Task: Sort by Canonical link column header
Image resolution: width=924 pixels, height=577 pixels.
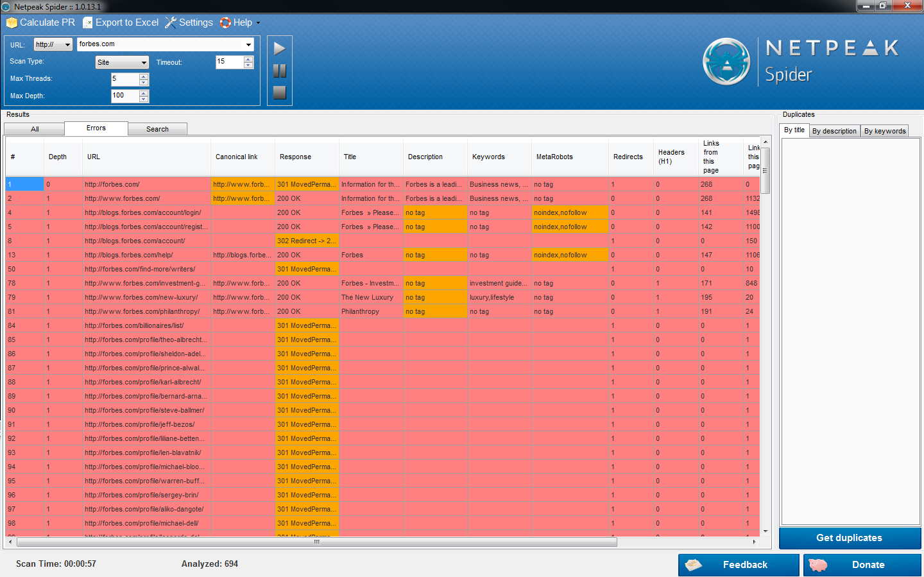Action: pos(243,157)
